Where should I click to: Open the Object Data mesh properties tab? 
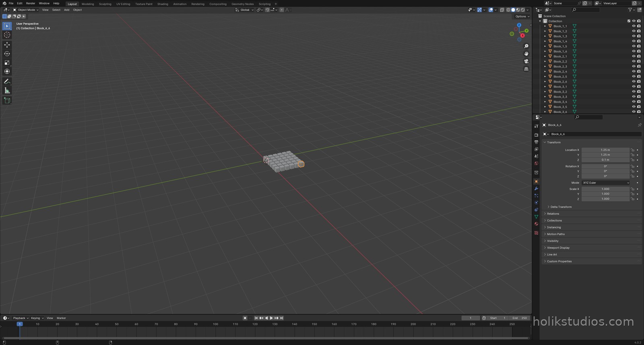(536, 217)
